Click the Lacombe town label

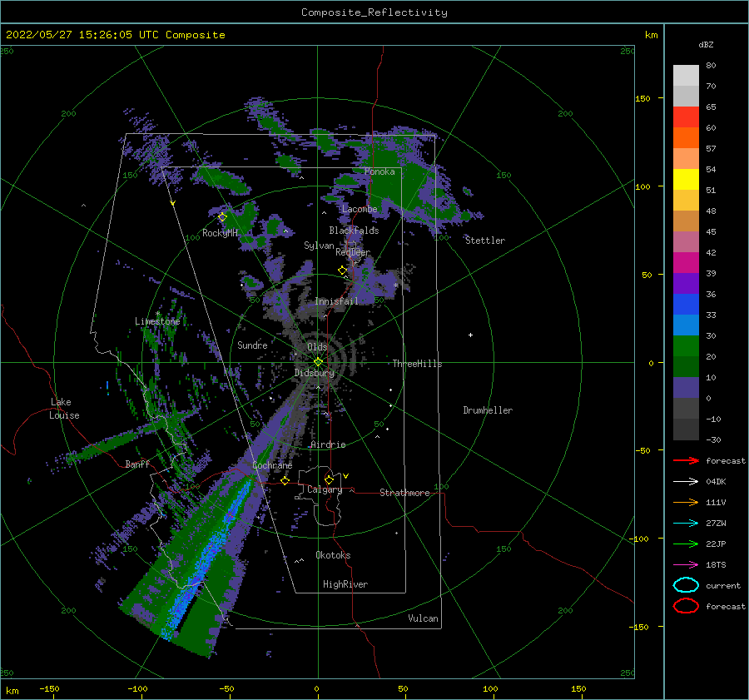360,209
